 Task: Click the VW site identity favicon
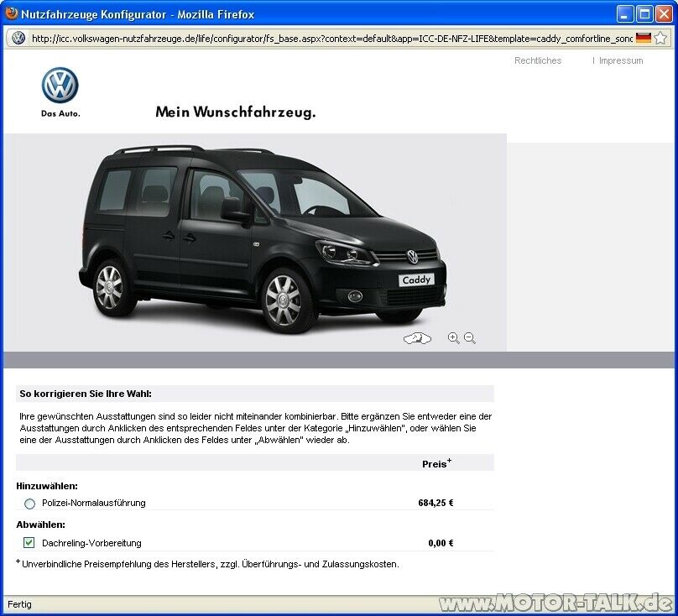tap(18, 38)
